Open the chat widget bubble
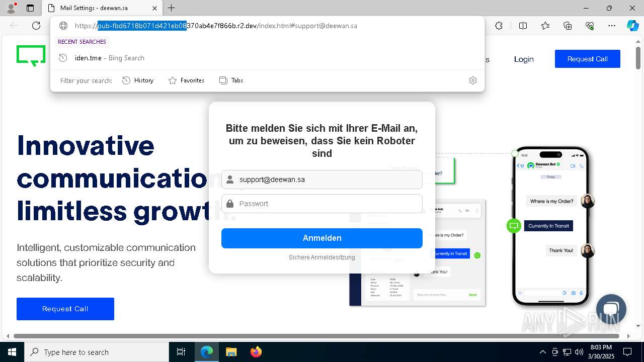This screenshot has height=362, width=644. click(611, 309)
